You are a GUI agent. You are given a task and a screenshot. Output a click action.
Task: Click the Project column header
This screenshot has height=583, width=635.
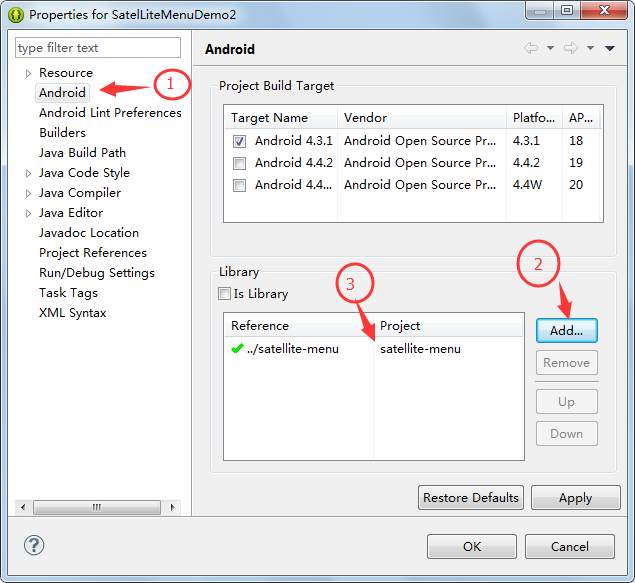point(448,326)
